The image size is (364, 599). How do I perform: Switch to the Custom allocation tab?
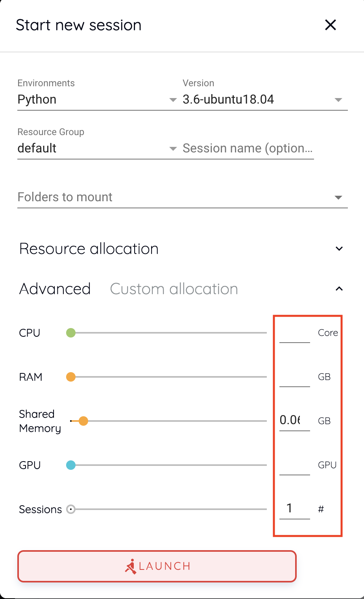point(174,289)
